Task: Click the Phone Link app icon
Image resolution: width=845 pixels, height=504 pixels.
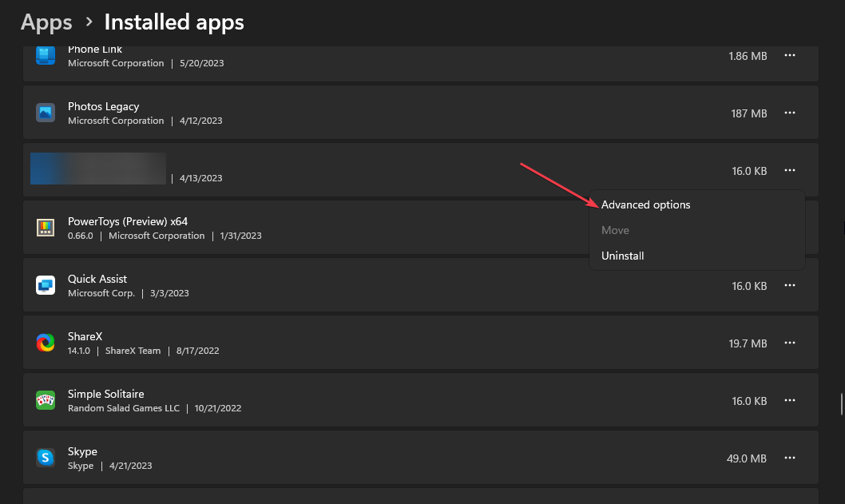Action: click(46, 56)
